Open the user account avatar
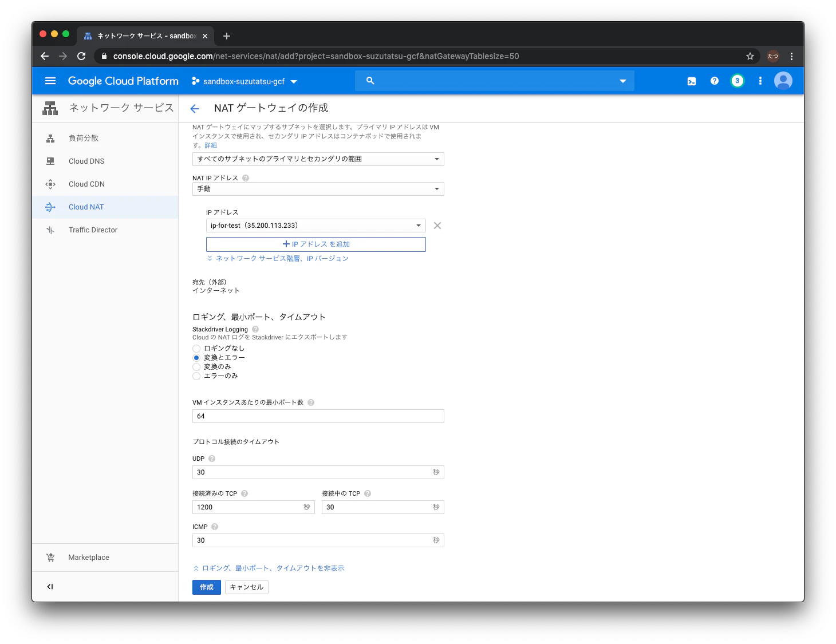The width and height of the screenshot is (836, 644). (x=783, y=81)
